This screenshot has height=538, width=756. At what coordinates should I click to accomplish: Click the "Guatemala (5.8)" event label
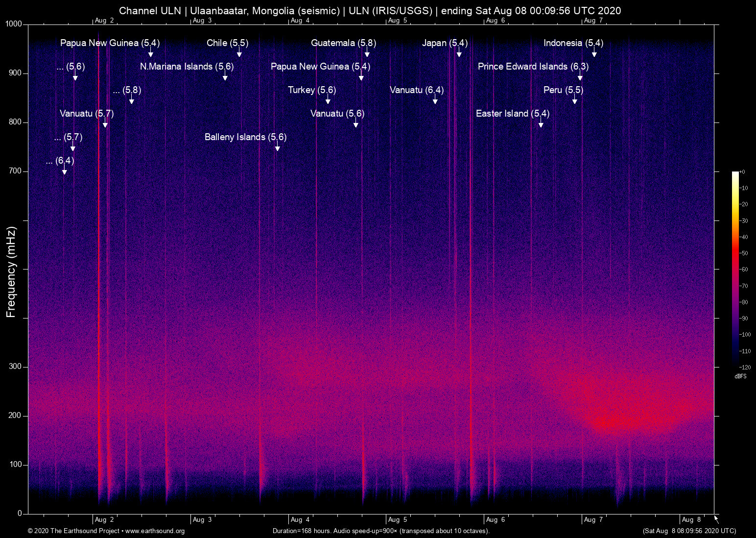343,43
